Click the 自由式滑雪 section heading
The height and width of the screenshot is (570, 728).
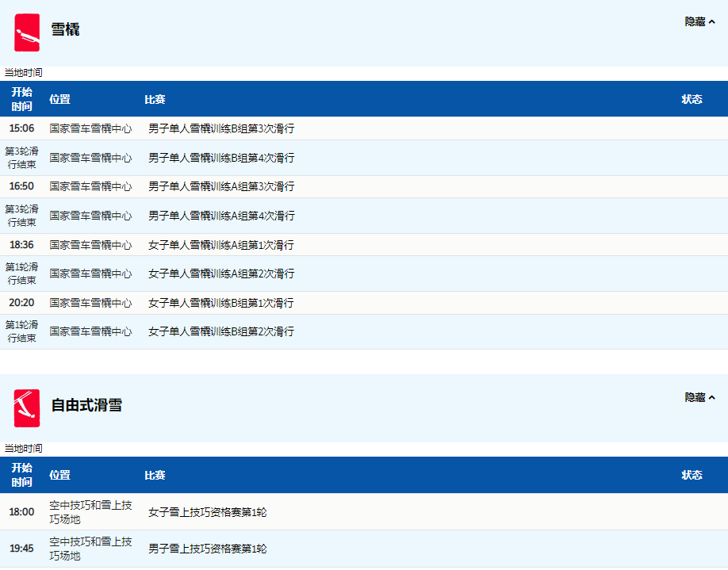tap(86, 405)
